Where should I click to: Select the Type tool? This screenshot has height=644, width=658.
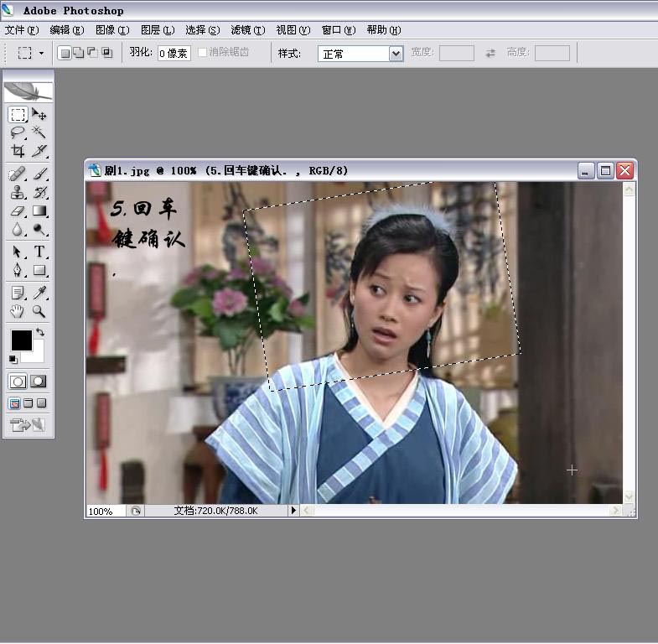39,252
